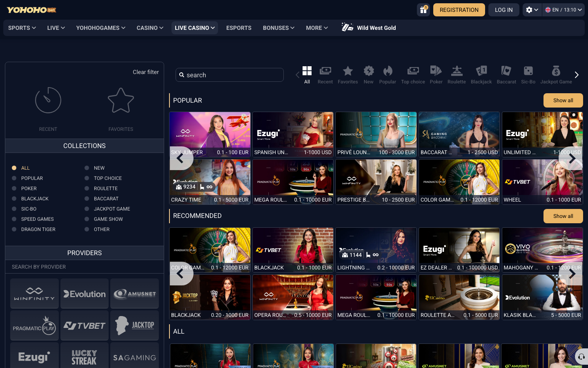
Task: Open the Recent category icon
Action: point(325,71)
